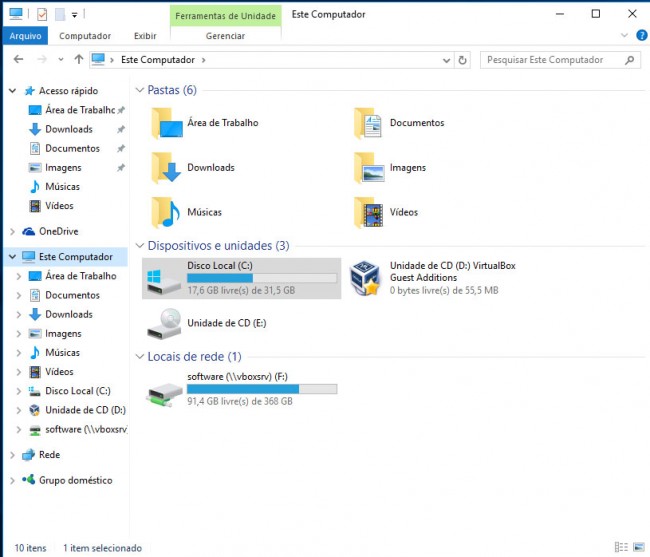Collapse the Acesso rápido tree node
Screen dimensions: 650x557
(12, 90)
